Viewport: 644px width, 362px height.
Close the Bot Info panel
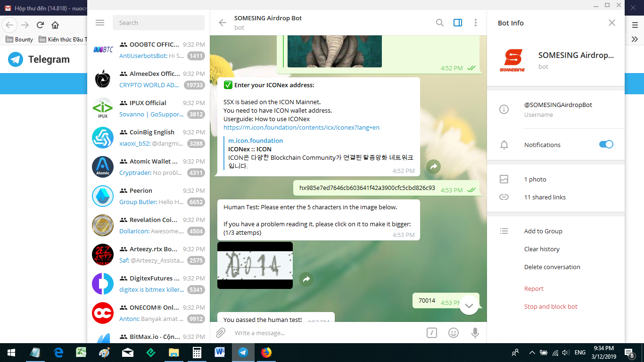click(x=612, y=23)
